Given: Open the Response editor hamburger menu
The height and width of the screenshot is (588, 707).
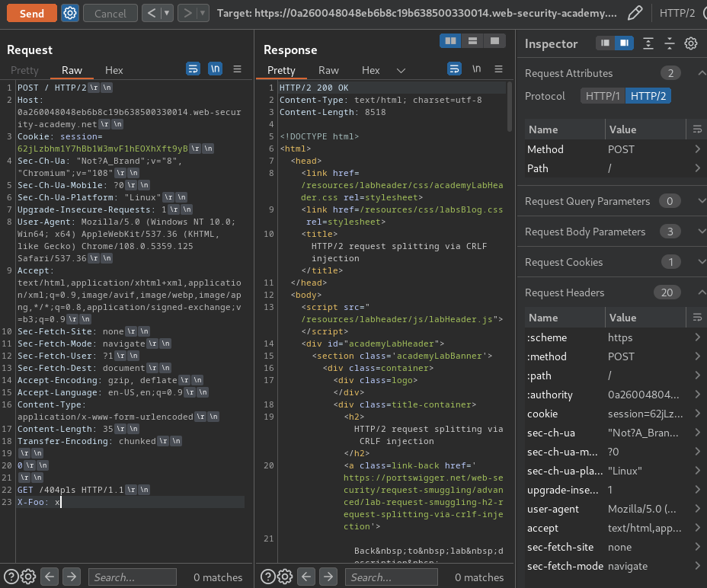Looking at the screenshot, I should click(498, 69).
